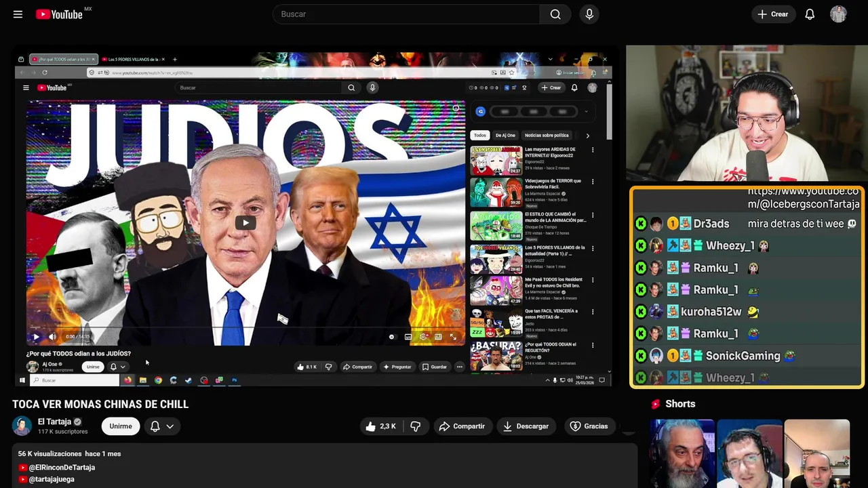Open the inner video's three-dot more actions

(x=459, y=367)
